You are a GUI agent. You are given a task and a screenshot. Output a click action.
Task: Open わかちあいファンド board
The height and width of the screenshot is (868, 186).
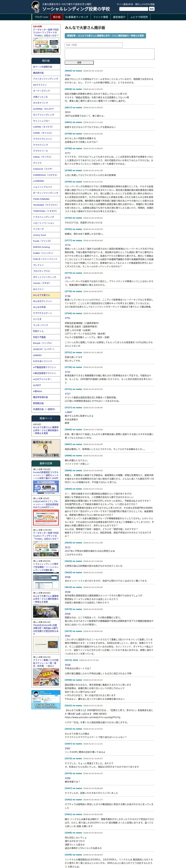pyautogui.click(x=46, y=361)
